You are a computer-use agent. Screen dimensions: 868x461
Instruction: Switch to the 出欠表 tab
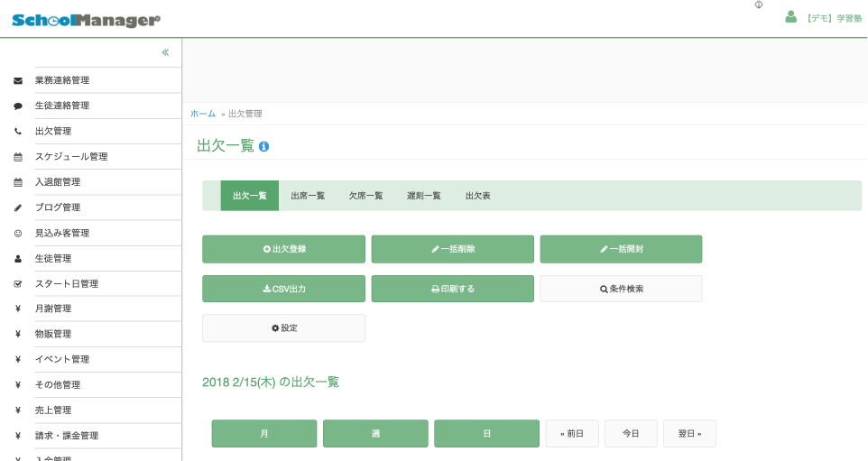coord(477,196)
